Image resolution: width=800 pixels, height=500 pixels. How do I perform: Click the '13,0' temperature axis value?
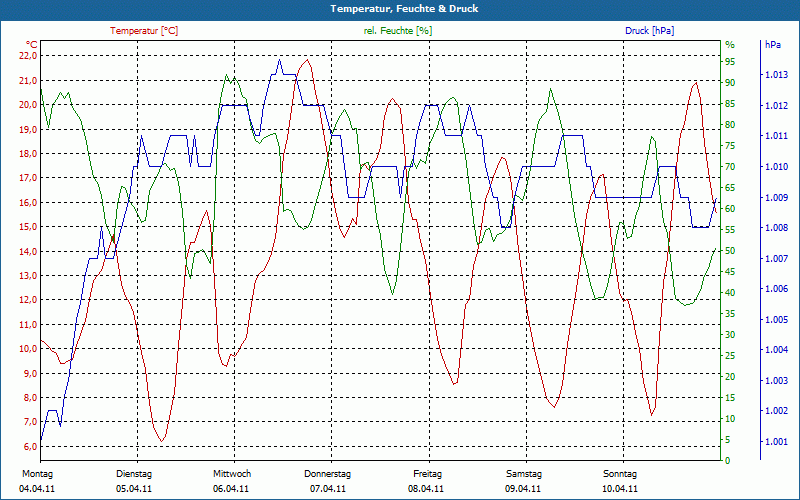(28, 276)
